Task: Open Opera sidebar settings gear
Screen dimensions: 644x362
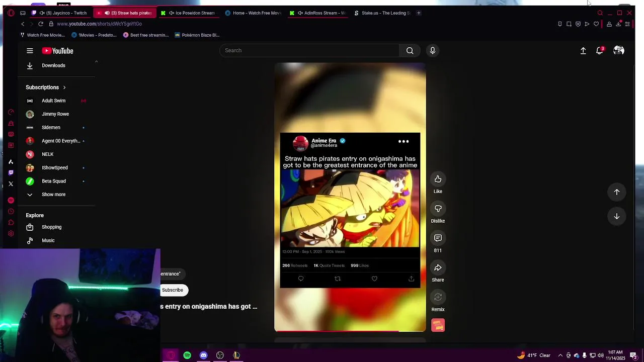Action: click(x=11, y=233)
